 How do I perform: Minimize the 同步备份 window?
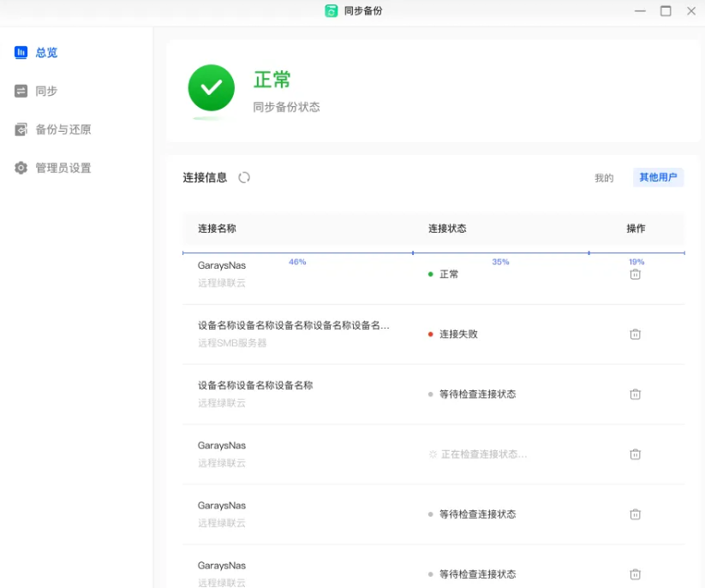[x=640, y=11]
